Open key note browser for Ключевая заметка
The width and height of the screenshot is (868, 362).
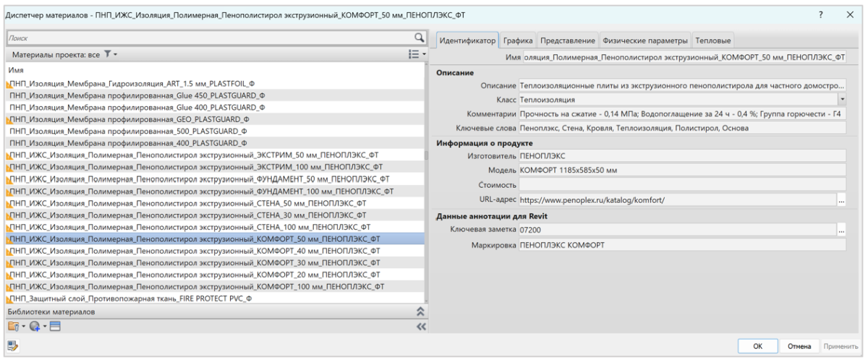pos(841,230)
